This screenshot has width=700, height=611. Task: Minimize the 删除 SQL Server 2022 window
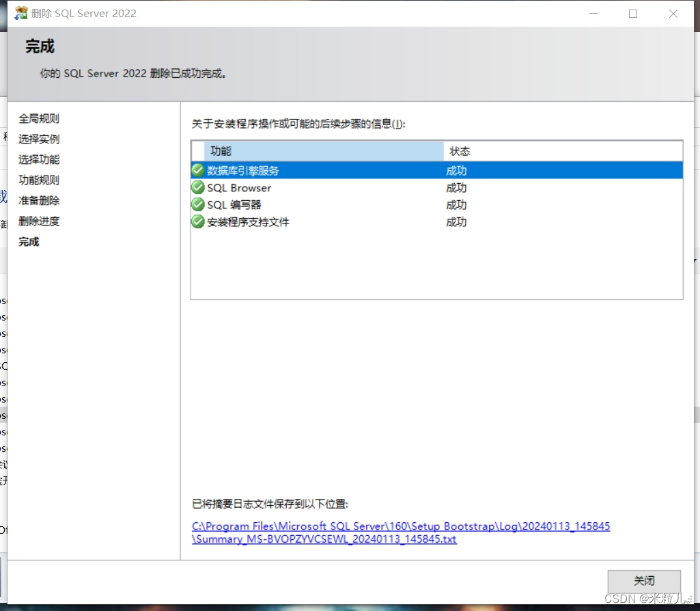coord(593,14)
